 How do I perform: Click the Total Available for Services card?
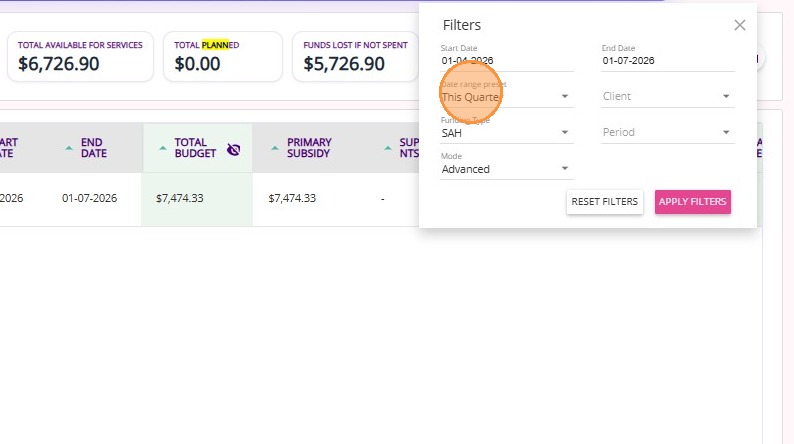(80, 56)
